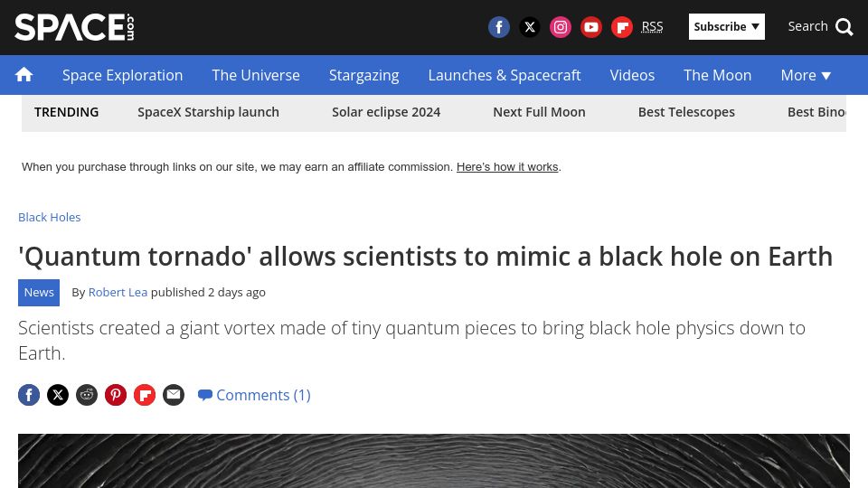868x488 pixels.
Task: Go to The Moon section
Action: click(x=717, y=75)
